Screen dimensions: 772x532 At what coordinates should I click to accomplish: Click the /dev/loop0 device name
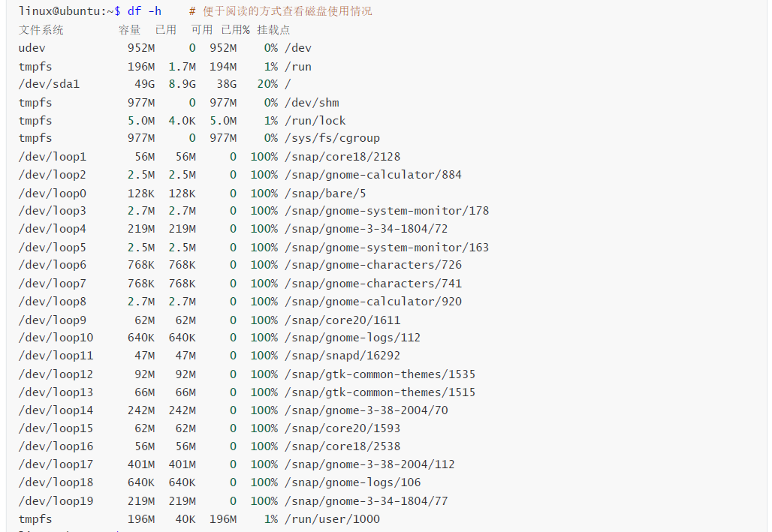tap(53, 194)
